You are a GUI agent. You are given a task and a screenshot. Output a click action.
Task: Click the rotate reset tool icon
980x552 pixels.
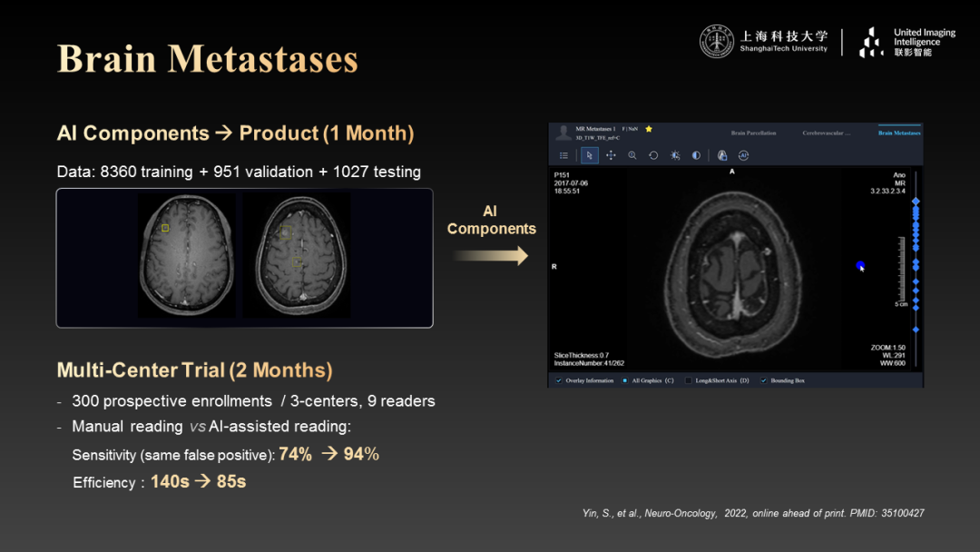(653, 155)
